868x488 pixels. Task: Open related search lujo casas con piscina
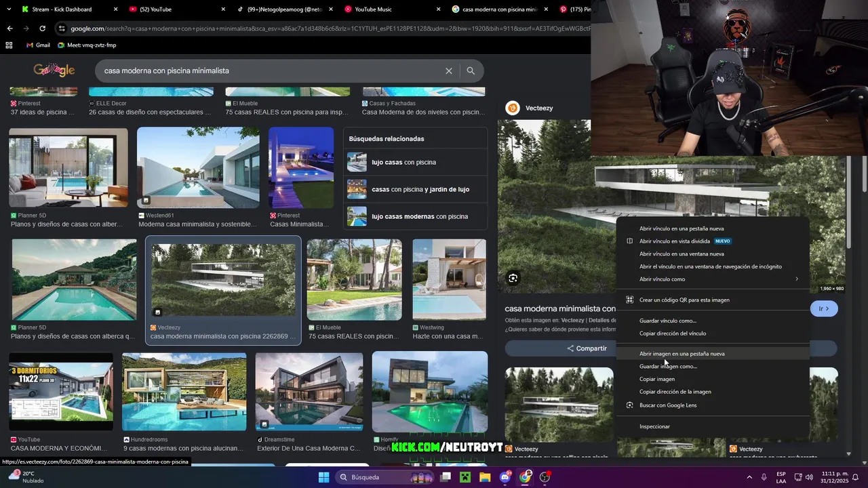tap(415, 162)
